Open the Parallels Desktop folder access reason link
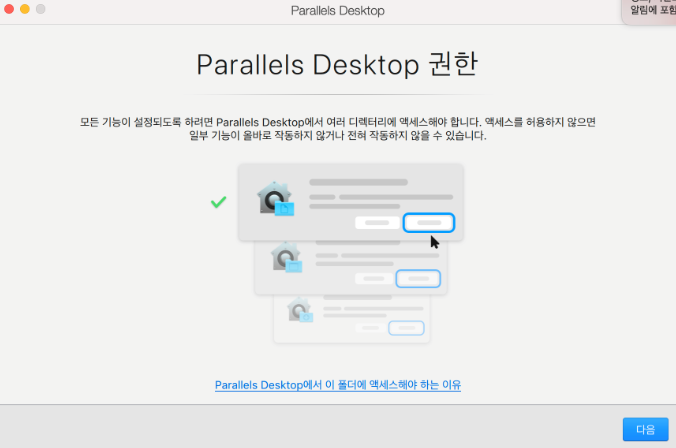The image size is (676, 448). pos(338,385)
